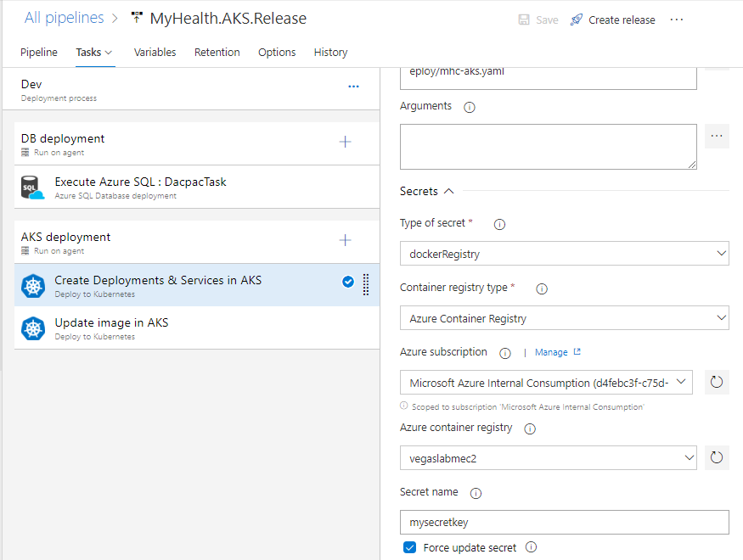This screenshot has height=560, width=743.
Task: Select the DB deployment agent job
Action: [x=197, y=143]
